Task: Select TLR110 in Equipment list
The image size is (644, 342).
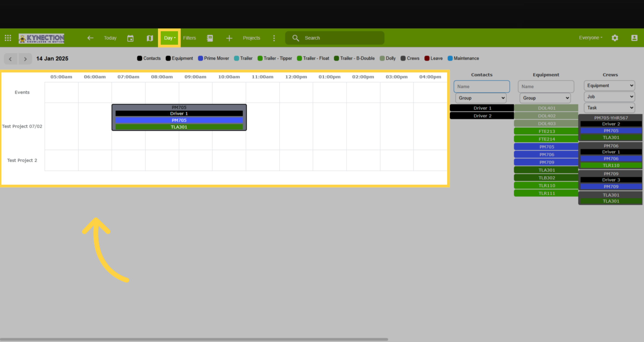Action: (546, 185)
